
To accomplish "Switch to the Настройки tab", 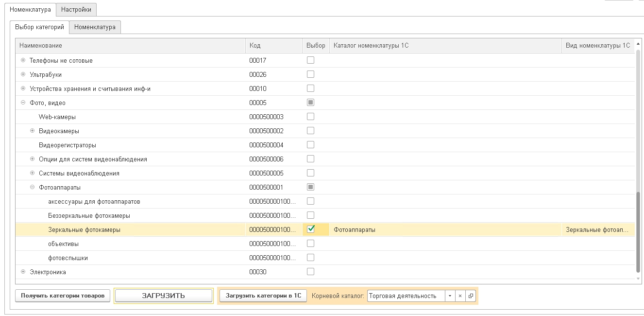I will coord(76,9).
